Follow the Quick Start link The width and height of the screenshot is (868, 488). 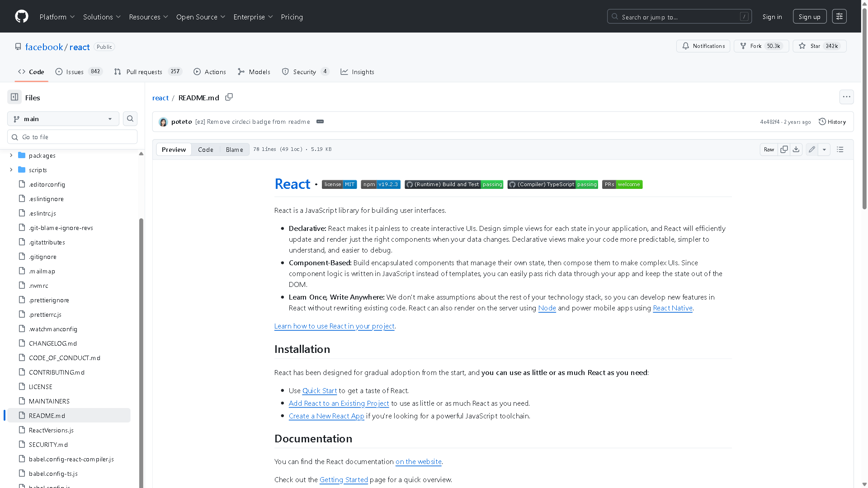(320, 390)
